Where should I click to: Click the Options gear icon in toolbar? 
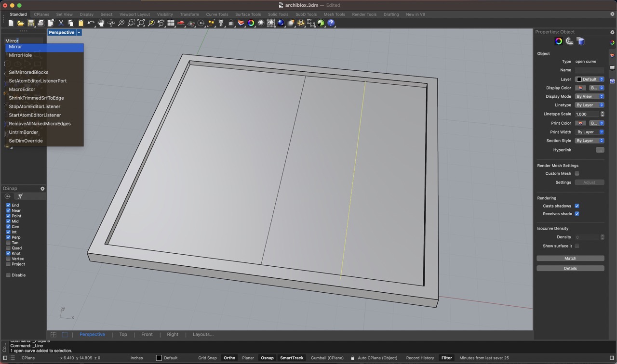point(301,23)
